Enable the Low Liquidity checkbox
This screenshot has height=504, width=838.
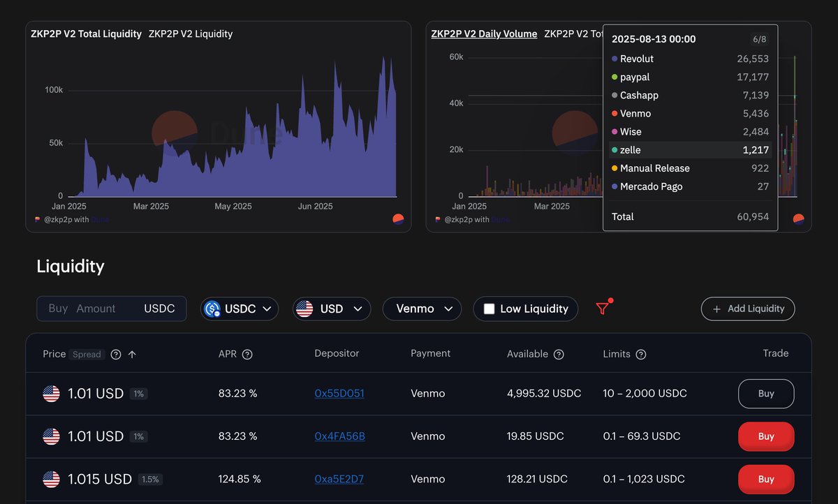(x=490, y=309)
